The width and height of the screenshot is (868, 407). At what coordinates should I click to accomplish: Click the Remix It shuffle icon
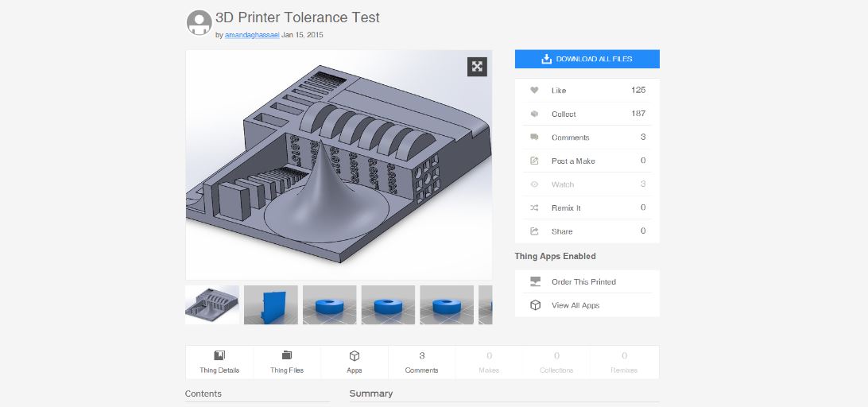coord(534,208)
